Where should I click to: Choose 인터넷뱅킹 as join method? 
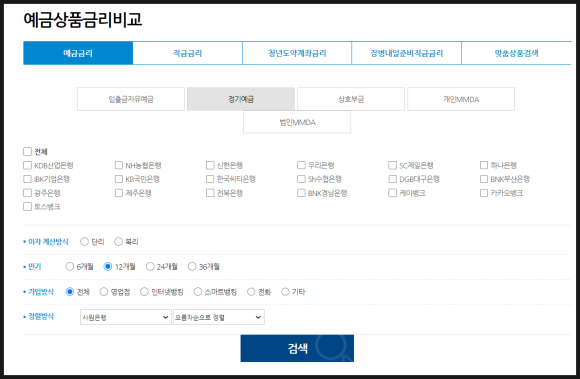click(x=144, y=292)
